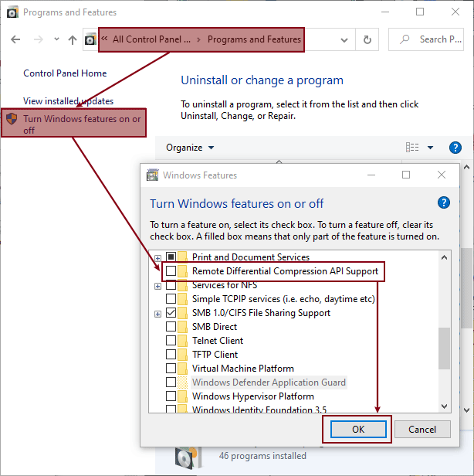Click the Search Programs field
The width and height of the screenshot is (474, 476).
tap(426, 39)
